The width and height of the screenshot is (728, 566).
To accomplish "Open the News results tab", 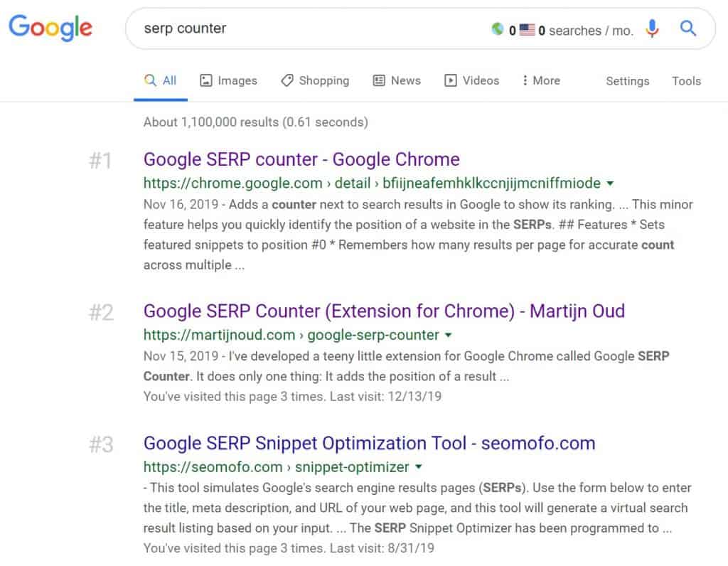I will pyautogui.click(x=397, y=80).
